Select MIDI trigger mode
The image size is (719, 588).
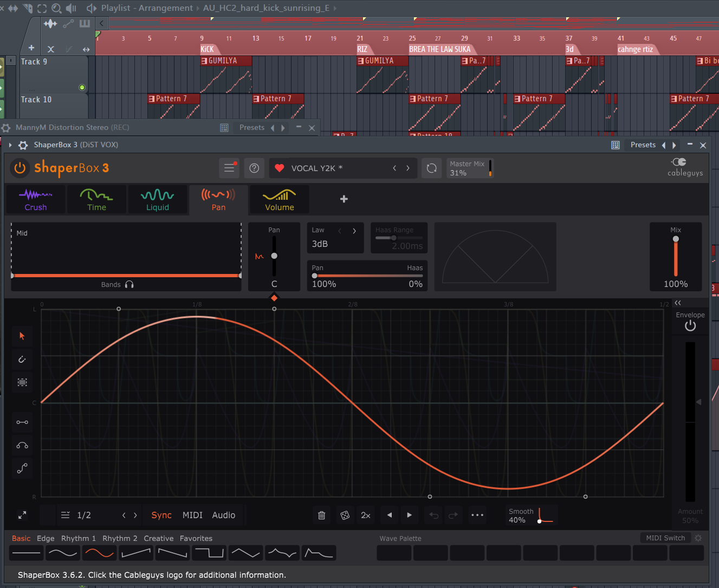click(192, 515)
